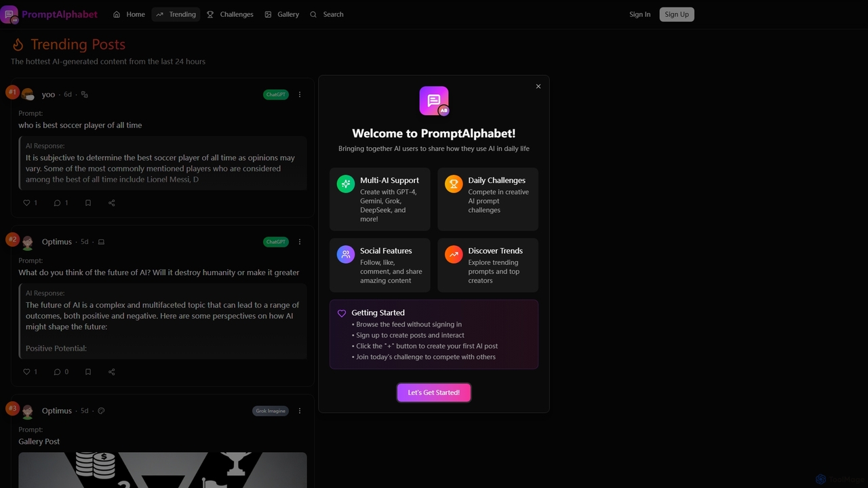This screenshot has width=868, height=488.
Task: Open the Home nav item
Action: coord(129,14)
